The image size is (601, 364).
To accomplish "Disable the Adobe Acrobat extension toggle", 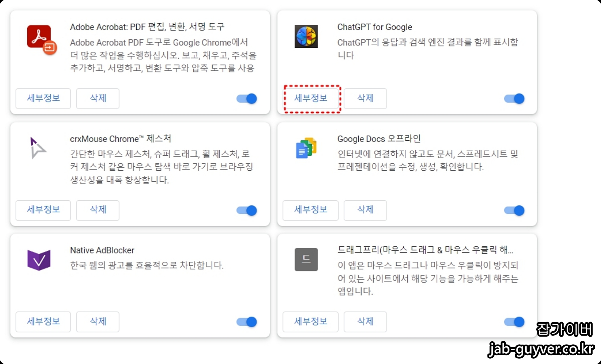I will tap(247, 99).
